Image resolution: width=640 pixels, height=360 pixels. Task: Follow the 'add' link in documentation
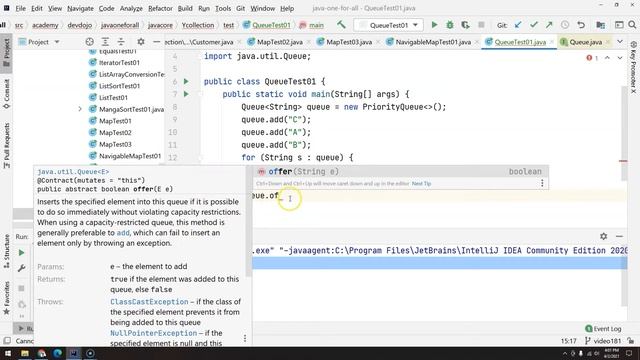click(123, 233)
